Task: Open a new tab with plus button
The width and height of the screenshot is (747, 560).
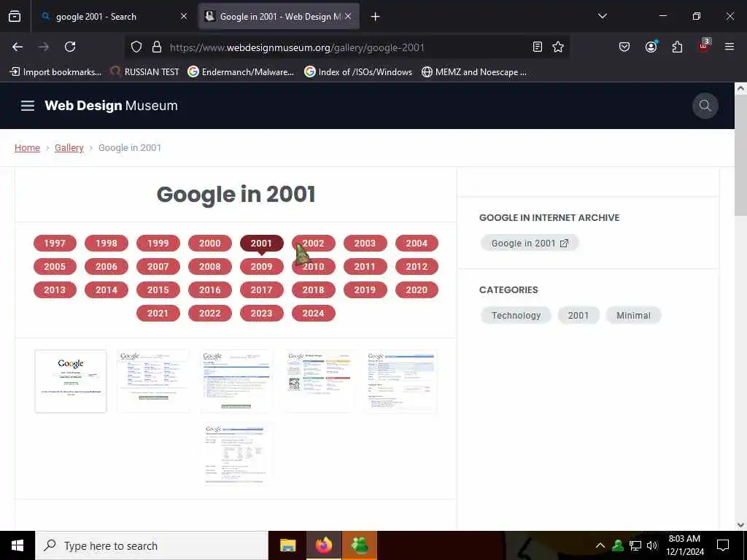Action: pos(376,17)
